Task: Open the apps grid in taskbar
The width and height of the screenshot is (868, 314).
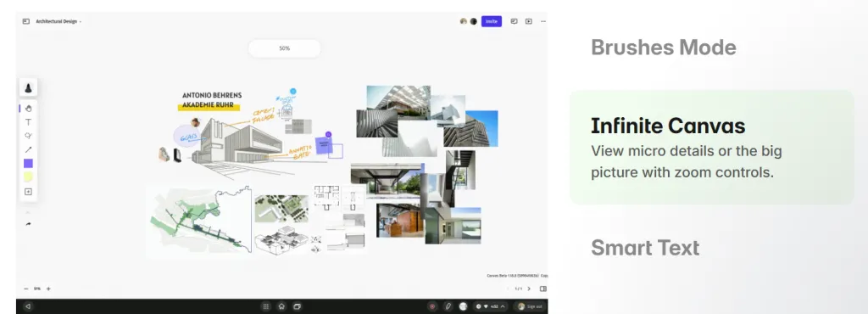Action: (265, 306)
